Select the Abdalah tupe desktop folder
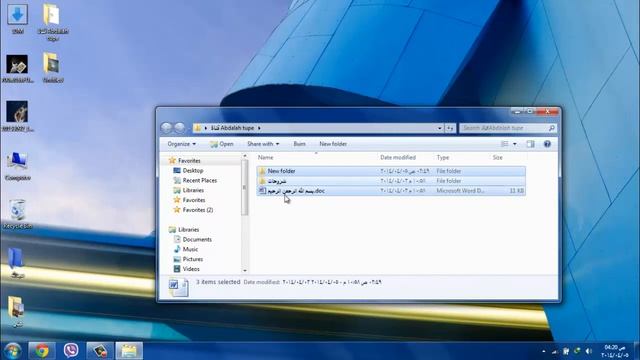This screenshot has width=640, height=360. click(x=52, y=22)
